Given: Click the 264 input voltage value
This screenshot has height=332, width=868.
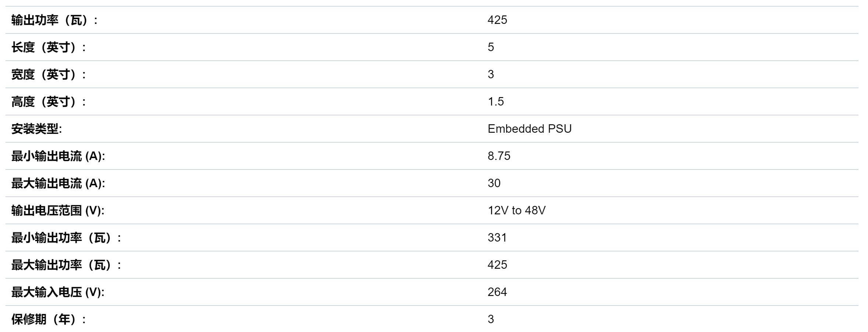Looking at the screenshot, I should (x=497, y=292).
